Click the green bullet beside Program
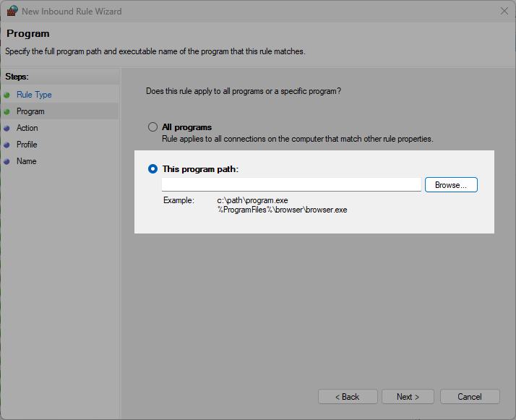This screenshot has width=516, height=420. 7,112
